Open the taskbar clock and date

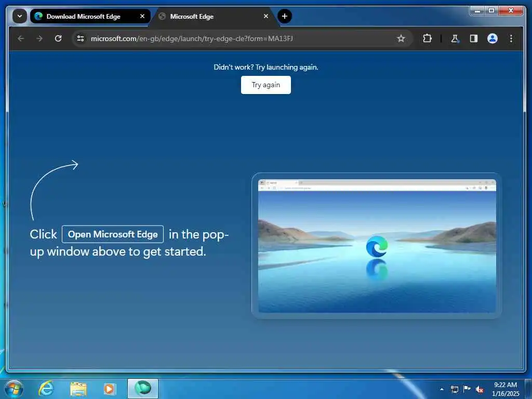pyautogui.click(x=506, y=389)
